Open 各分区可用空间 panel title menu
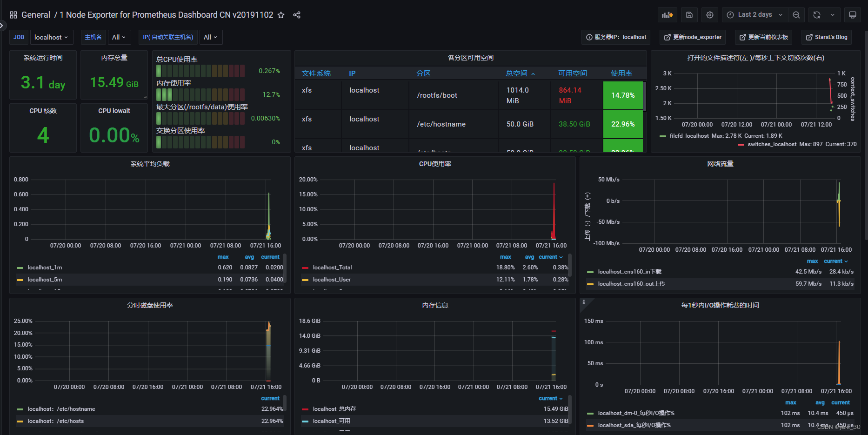The image size is (868, 435). coord(470,58)
